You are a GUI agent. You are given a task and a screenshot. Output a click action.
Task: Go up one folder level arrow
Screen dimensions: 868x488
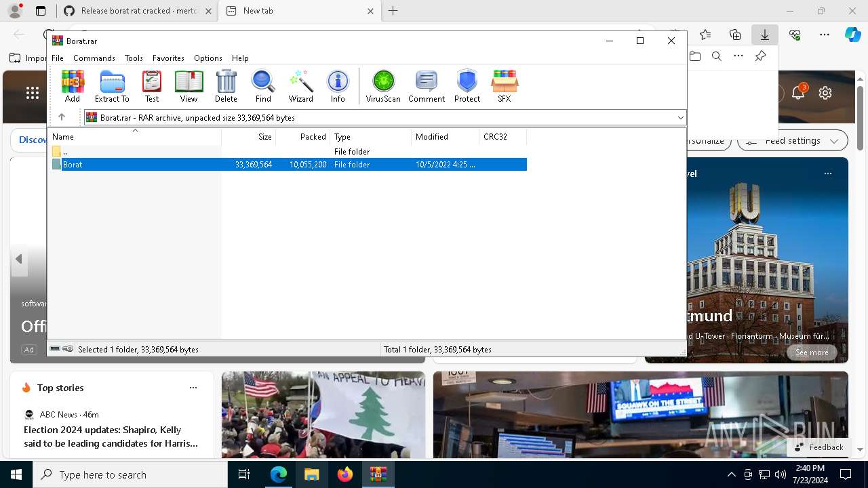point(62,117)
